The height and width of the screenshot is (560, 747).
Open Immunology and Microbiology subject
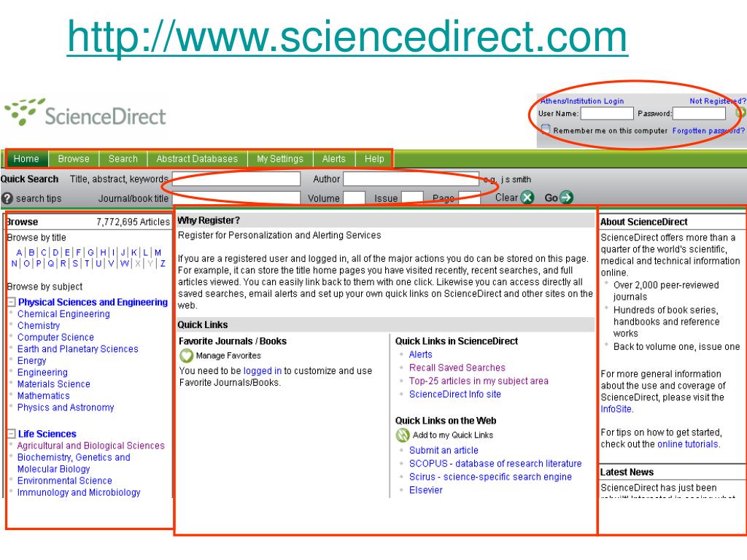79,492
